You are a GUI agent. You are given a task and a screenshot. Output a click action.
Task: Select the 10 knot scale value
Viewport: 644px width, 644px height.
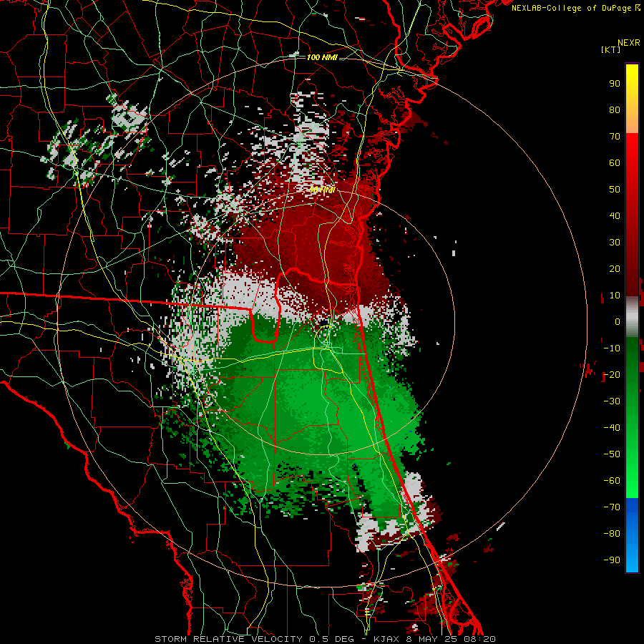click(x=615, y=296)
